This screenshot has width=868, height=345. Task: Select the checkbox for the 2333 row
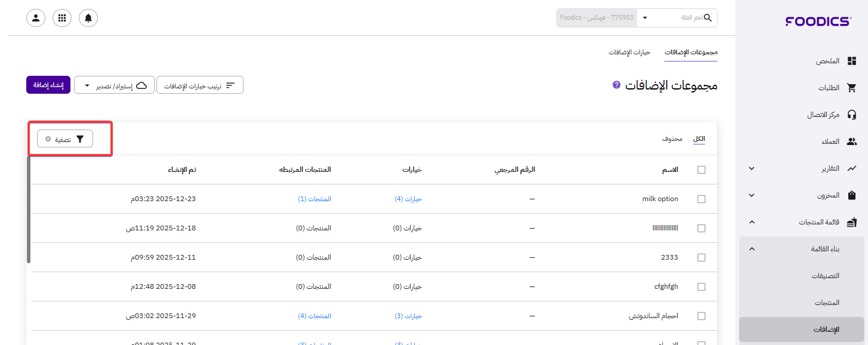701,257
